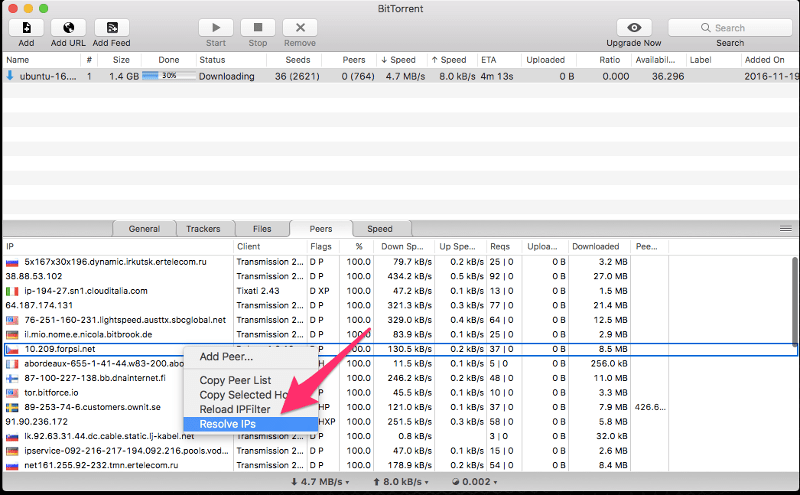Image resolution: width=800 pixels, height=495 pixels.
Task: Click French flag of abordeaux peer row
Action: click(12, 364)
